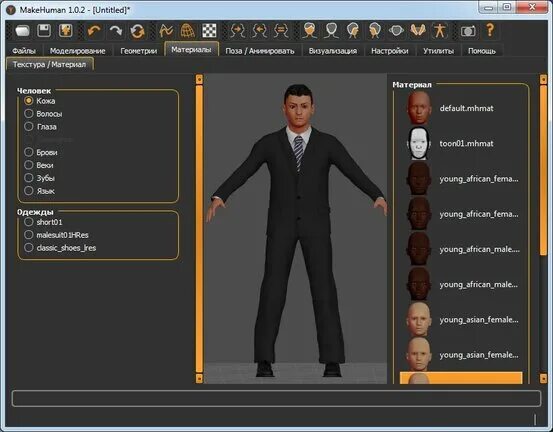This screenshot has width=553, height=432.
Task: Click the smoothing curve icon
Action: [x=166, y=31]
